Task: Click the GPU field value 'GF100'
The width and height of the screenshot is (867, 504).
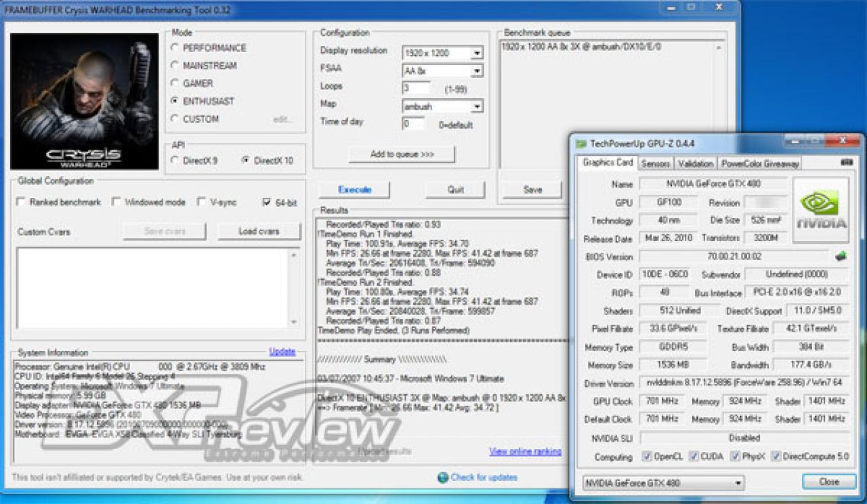Action: 668,203
